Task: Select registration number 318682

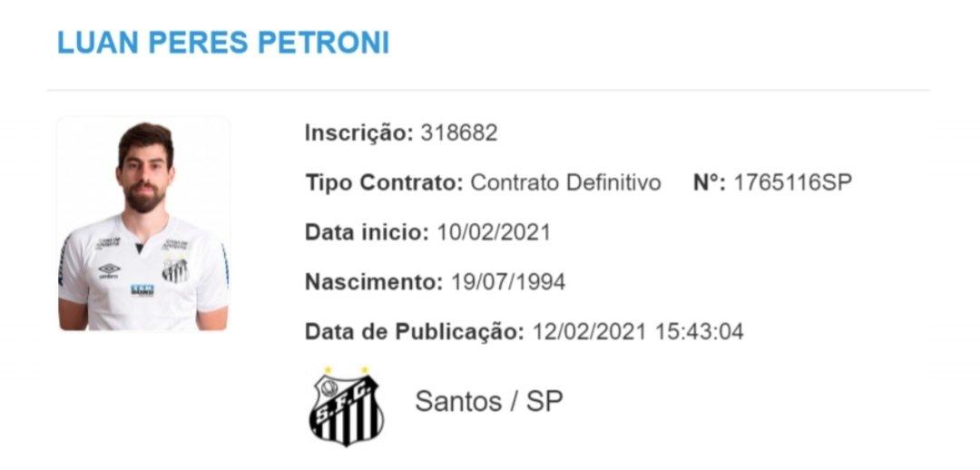Action: pyautogui.click(x=458, y=133)
